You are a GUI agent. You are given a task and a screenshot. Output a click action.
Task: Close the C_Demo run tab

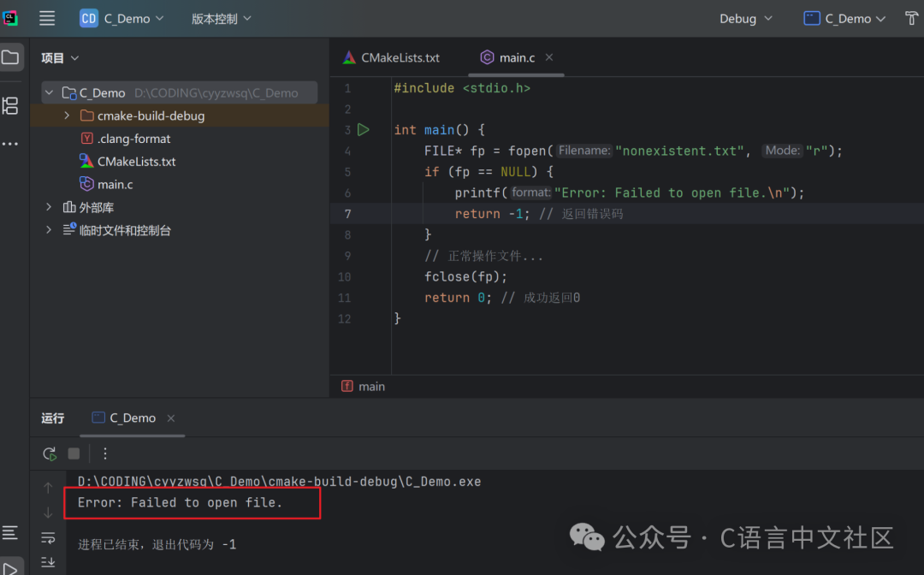point(171,418)
